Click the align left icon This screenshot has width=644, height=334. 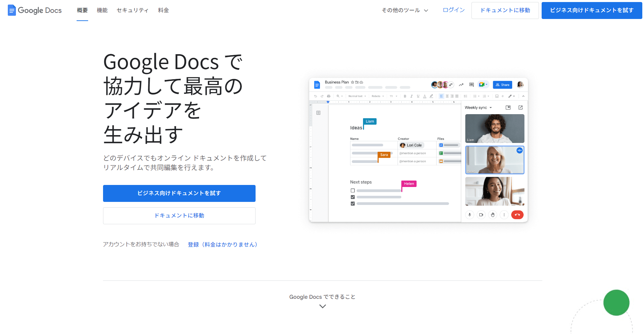pyautogui.click(x=441, y=96)
